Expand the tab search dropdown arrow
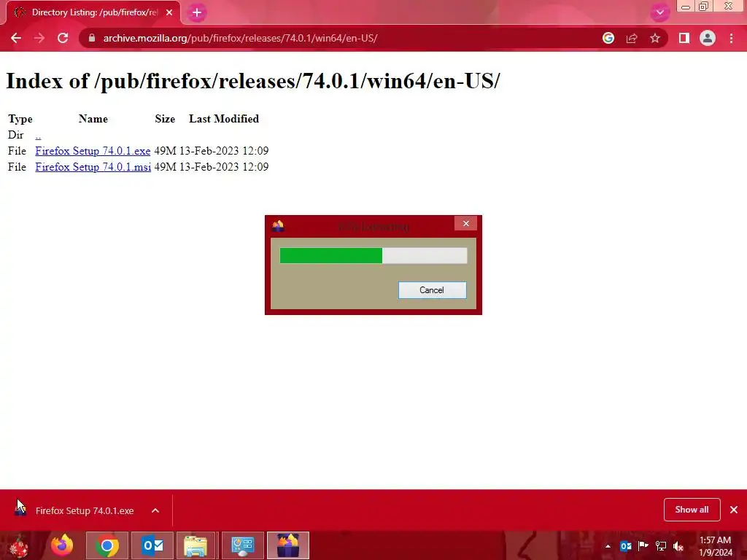Screen dimensions: 747x560 [659, 12]
